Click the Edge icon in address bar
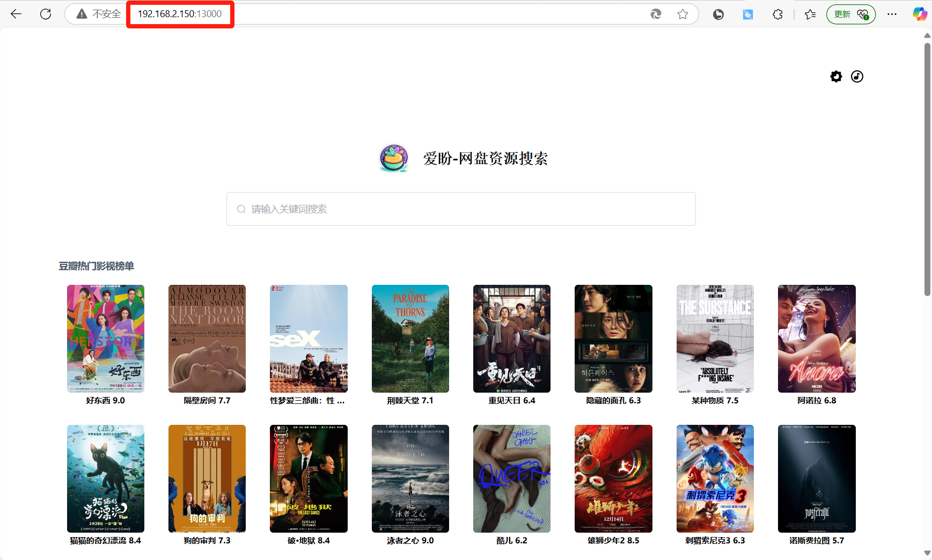932x560 pixels. (656, 14)
